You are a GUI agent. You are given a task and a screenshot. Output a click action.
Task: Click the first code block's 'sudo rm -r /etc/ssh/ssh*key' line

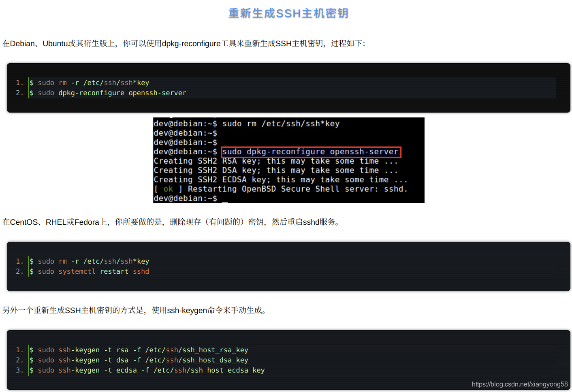pyautogui.click(x=89, y=83)
